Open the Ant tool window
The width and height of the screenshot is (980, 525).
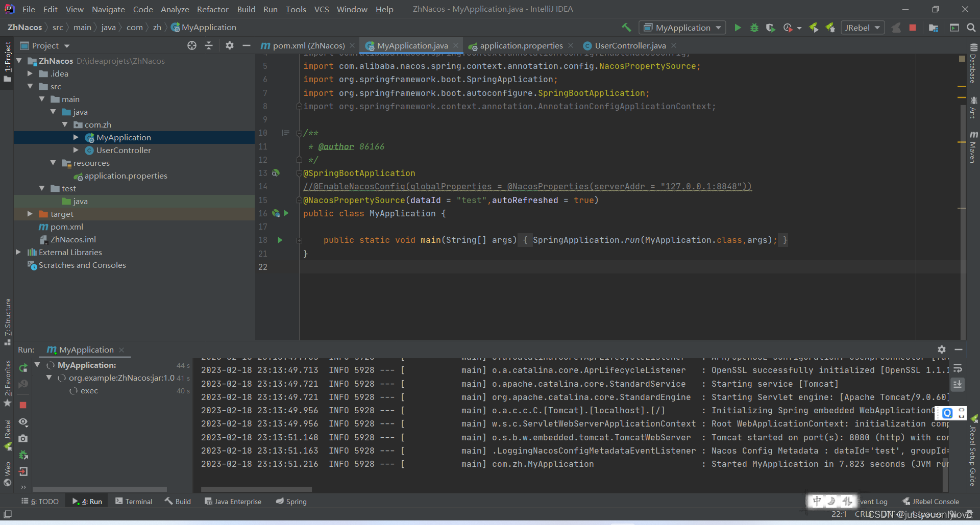coord(973,107)
